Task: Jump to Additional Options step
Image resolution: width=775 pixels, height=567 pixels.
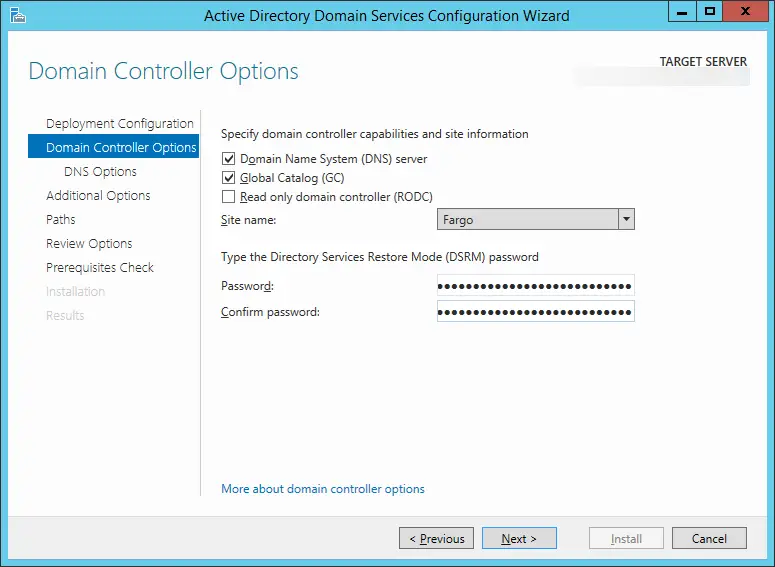Action: point(98,196)
